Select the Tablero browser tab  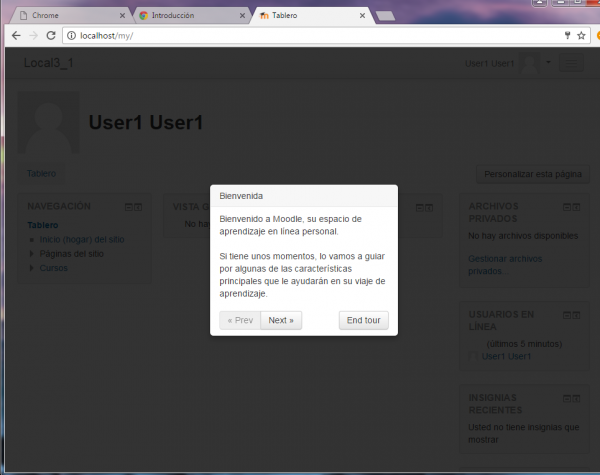coord(310,15)
